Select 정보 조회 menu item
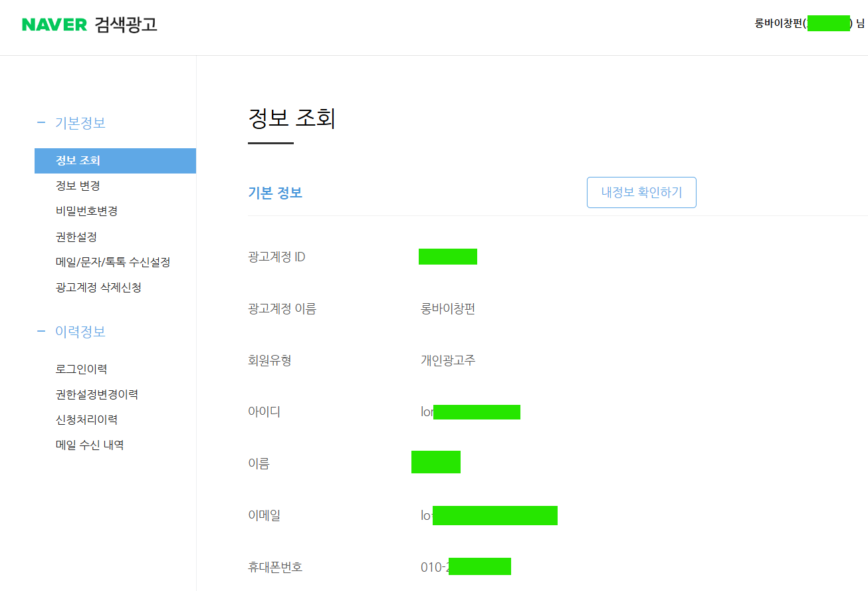This screenshot has height=591, width=868. (x=115, y=161)
